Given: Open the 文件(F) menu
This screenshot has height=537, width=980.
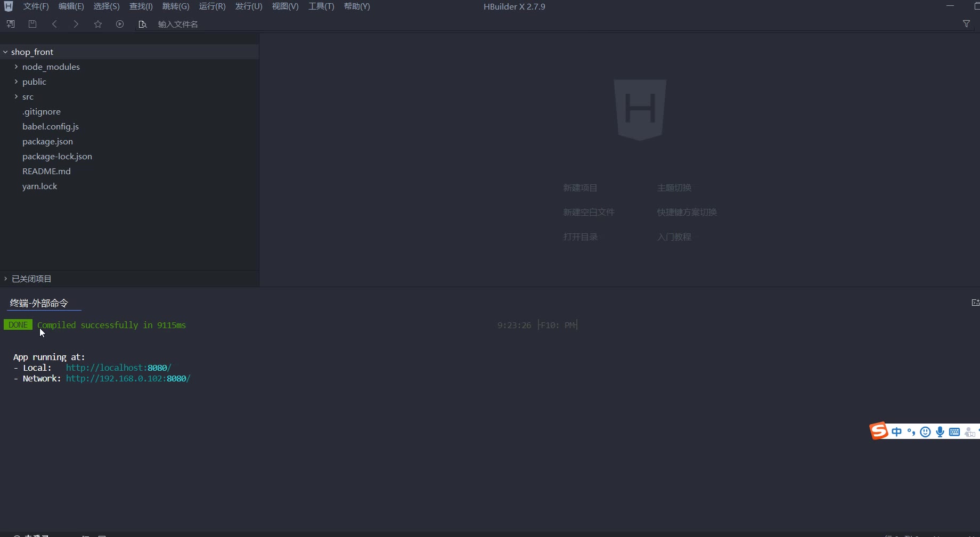Looking at the screenshot, I should [36, 6].
